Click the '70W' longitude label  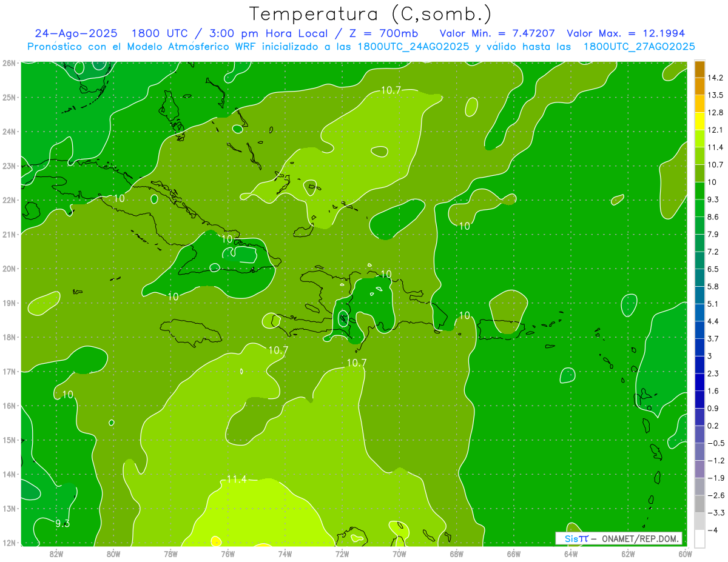pyautogui.click(x=399, y=553)
